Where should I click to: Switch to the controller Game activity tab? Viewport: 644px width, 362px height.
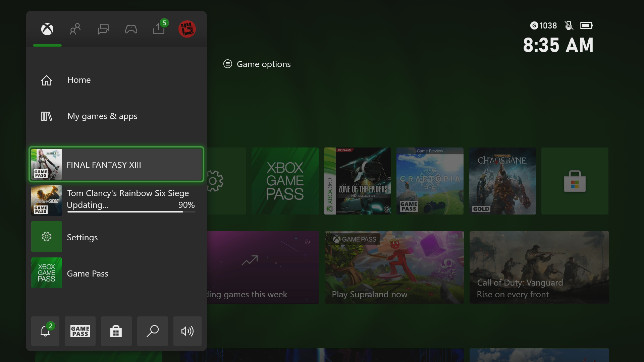click(x=131, y=29)
